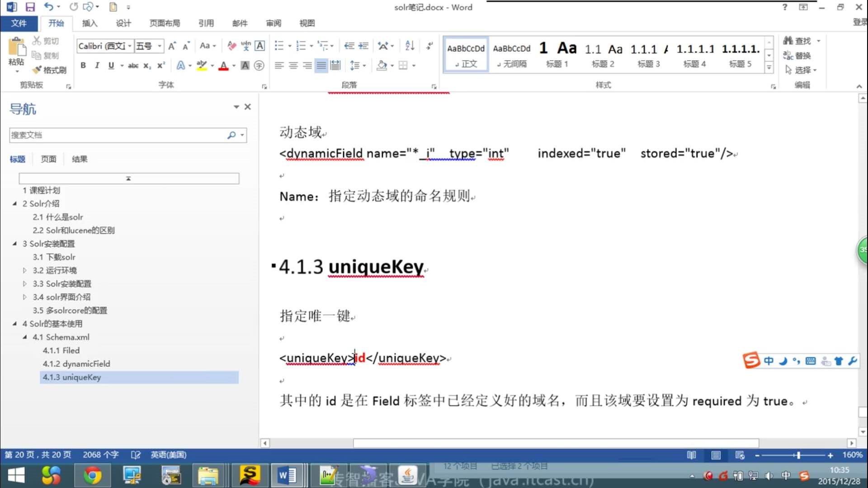Click the 选择 select button
Screen dimensions: 868x488
801,70
